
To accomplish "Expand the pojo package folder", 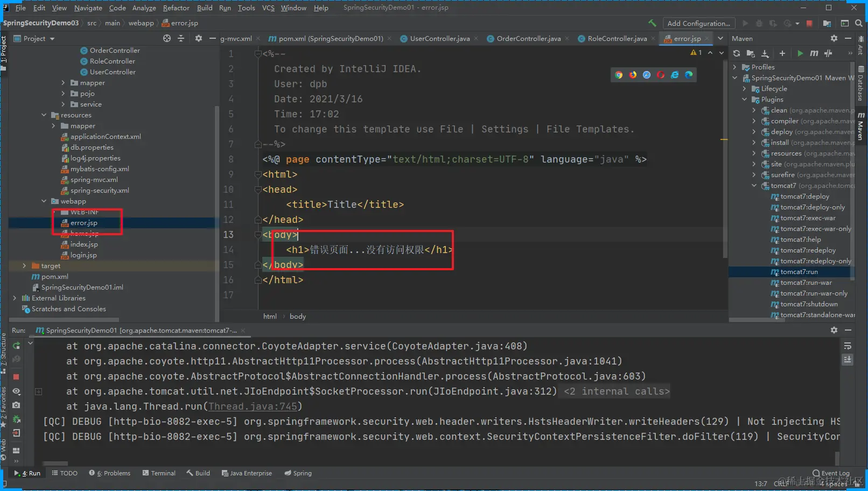I will coord(63,93).
